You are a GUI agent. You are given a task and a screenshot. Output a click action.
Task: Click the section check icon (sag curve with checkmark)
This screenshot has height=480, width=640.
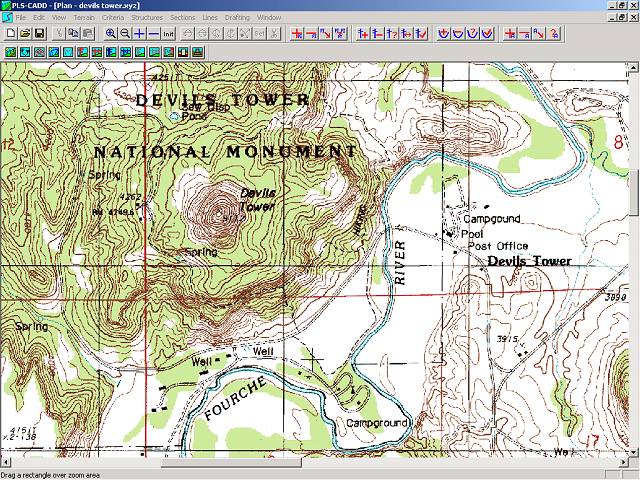(x=487, y=33)
